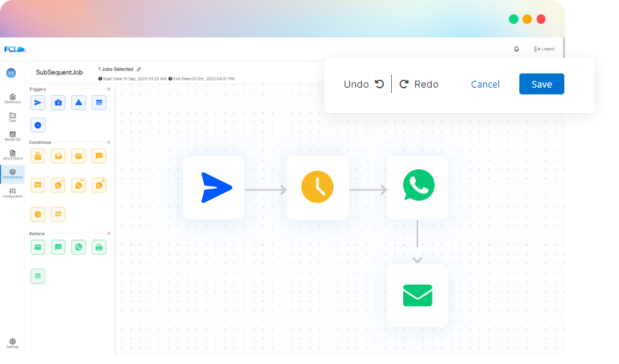Click the green SMS chat action icon
Viewport: 619px width, 364px height.
[58, 246]
